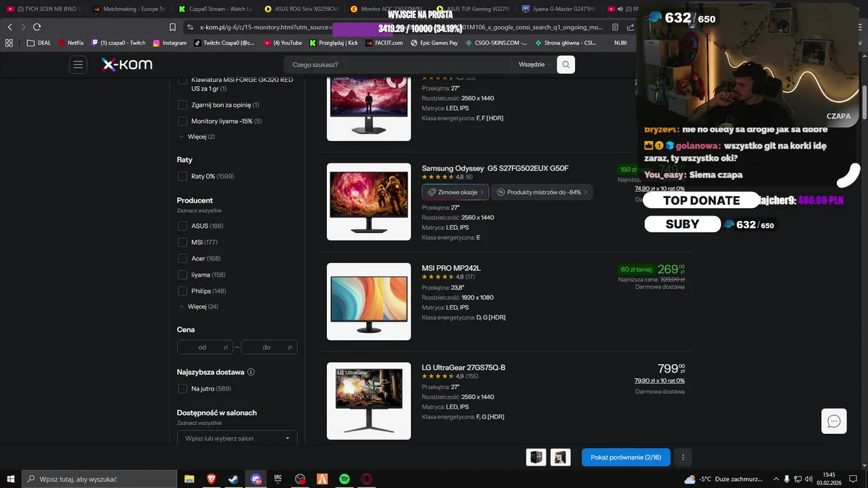Open Discord from taskbar
868x488 pixels.
[256, 479]
